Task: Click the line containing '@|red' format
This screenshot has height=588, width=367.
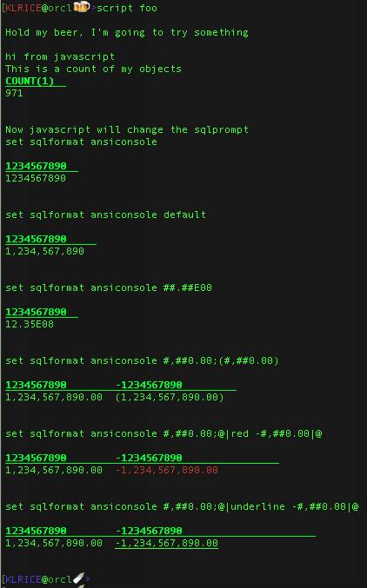Action: click(163, 434)
